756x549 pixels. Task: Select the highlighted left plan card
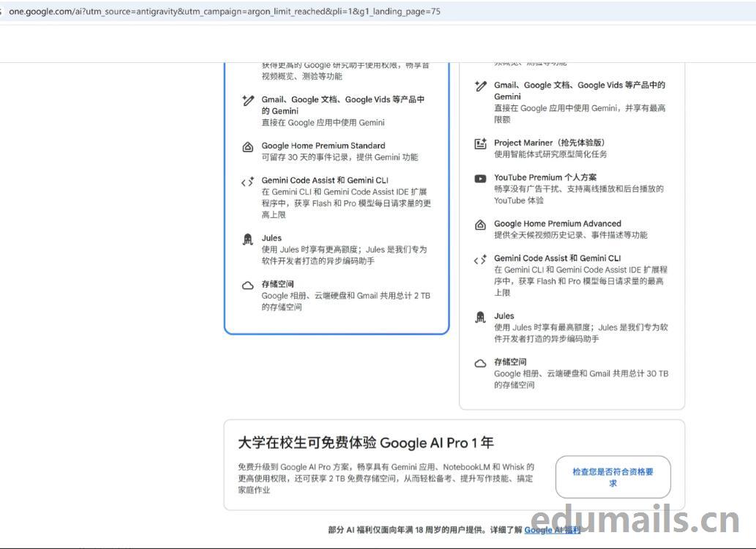coord(337,198)
